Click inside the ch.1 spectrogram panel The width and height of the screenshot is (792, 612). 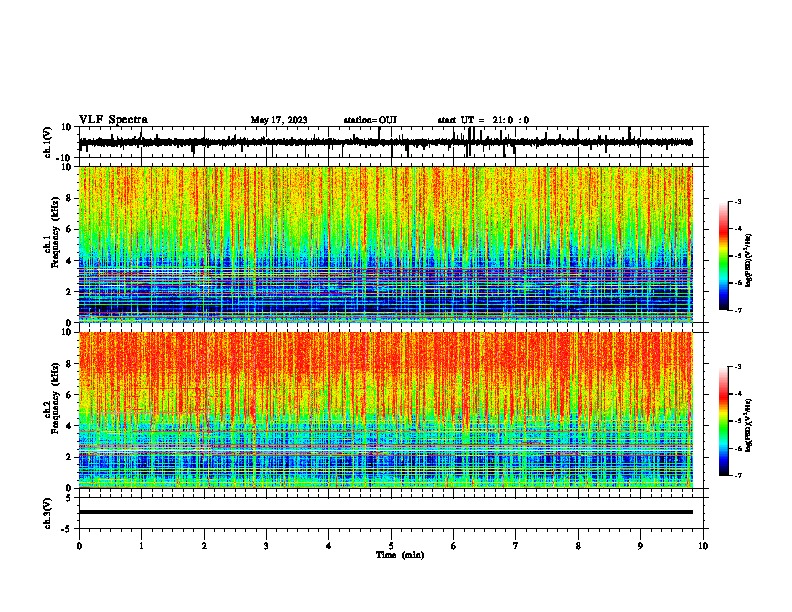[x=386, y=244]
